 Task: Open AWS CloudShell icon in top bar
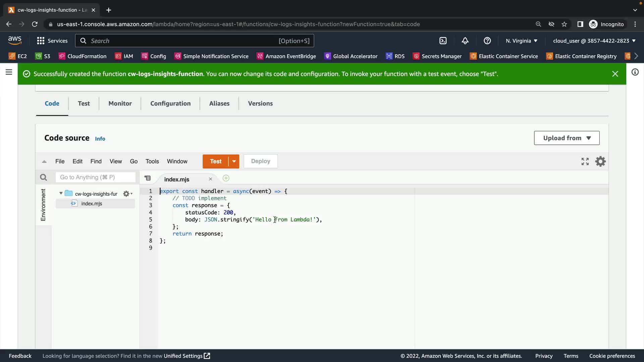coord(443,41)
